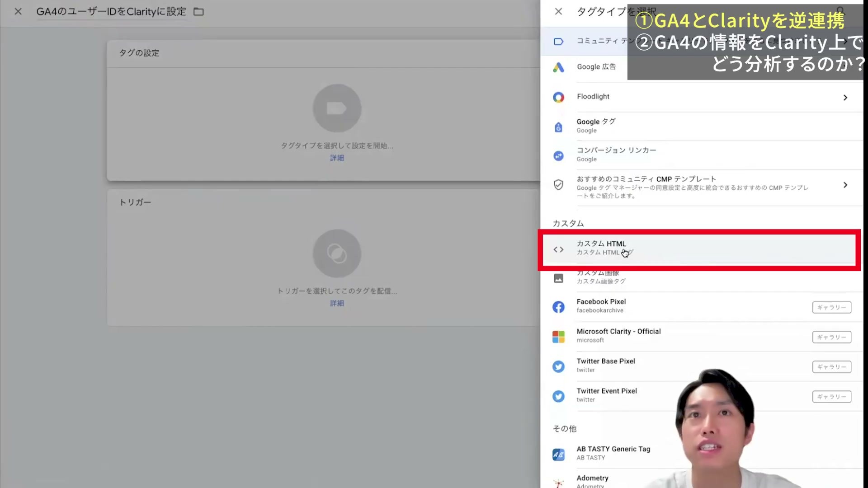Close the tag editor with the X icon
This screenshot has width=868, height=488.
pos(18,11)
